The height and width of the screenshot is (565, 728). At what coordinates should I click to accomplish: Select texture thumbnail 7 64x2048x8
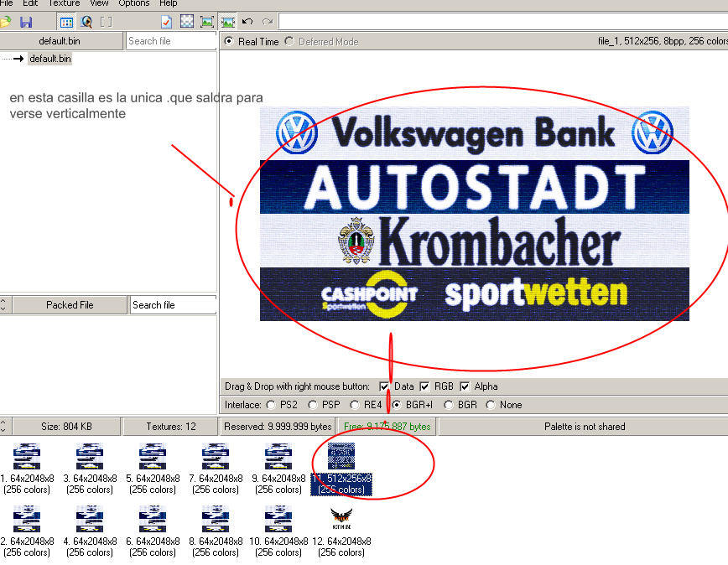(x=216, y=468)
